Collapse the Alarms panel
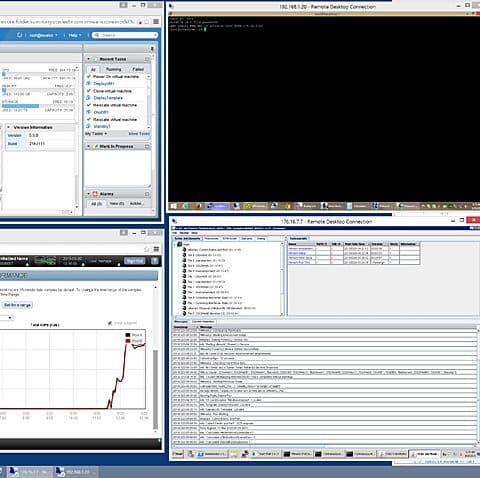480x478 pixels. [x=89, y=194]
